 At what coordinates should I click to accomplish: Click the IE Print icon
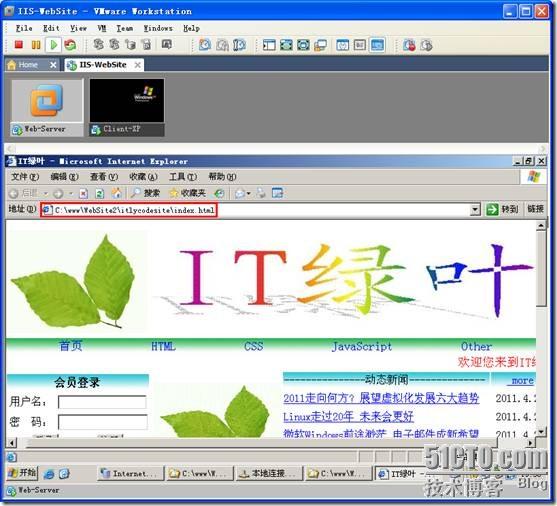click(x=261, y=193)
